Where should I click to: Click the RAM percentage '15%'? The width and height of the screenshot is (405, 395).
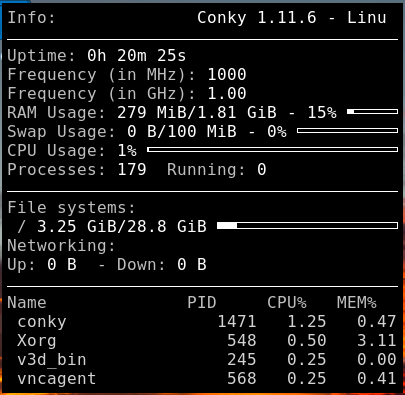(322, 112)
